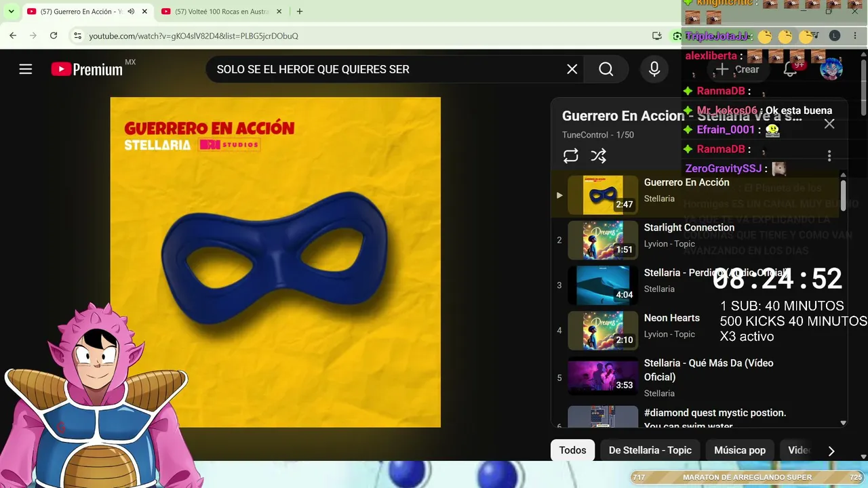View site information next to the URL
Image resolution: width=868 pixels, height=488 pixels.
coord(77,36)
